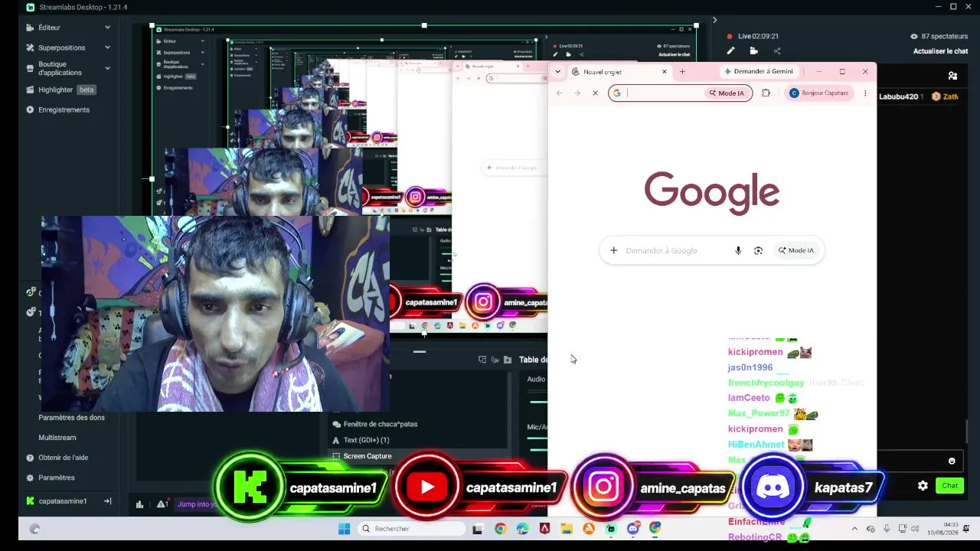Adjust the Audio mixer slider
980x551 pixels.
point(537,402)
